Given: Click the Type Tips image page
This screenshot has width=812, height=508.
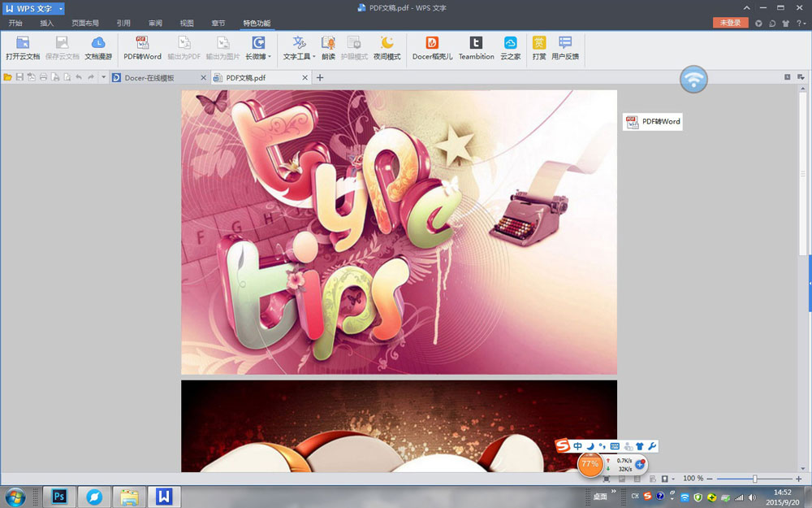Looking at the screenshot, I should click(x=399, y=232).
